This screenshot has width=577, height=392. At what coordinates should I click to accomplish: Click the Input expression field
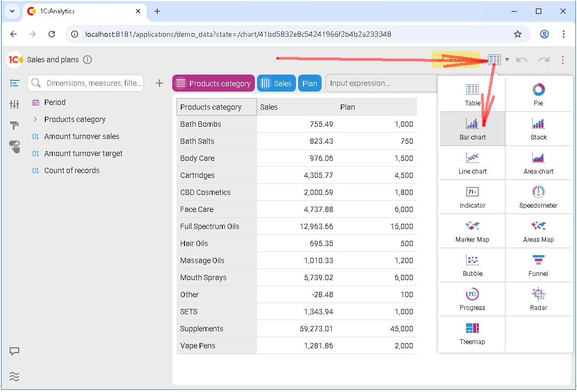pos(380,83)
